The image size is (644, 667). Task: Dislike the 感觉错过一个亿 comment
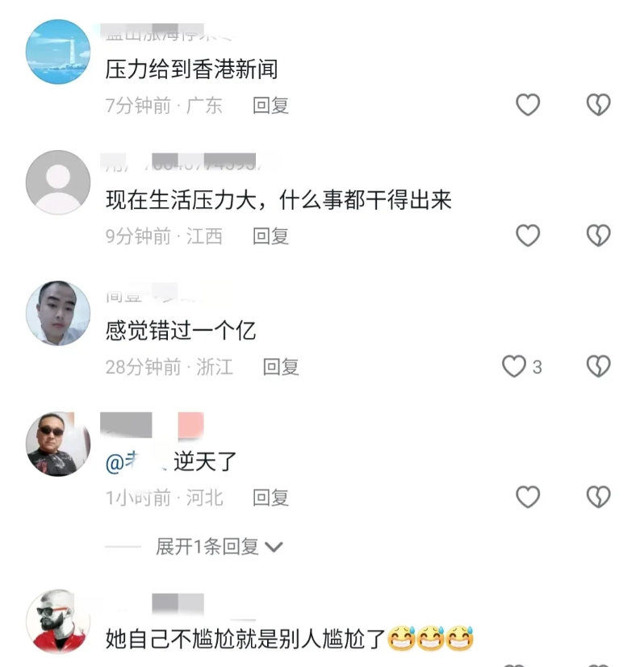click(599, 366)
